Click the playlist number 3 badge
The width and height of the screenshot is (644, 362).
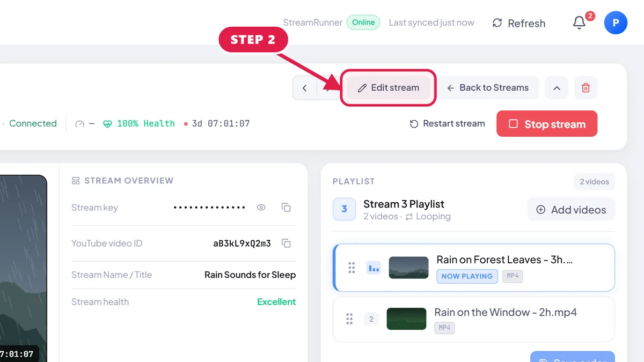pyautogui.click(x=345, y=210)
